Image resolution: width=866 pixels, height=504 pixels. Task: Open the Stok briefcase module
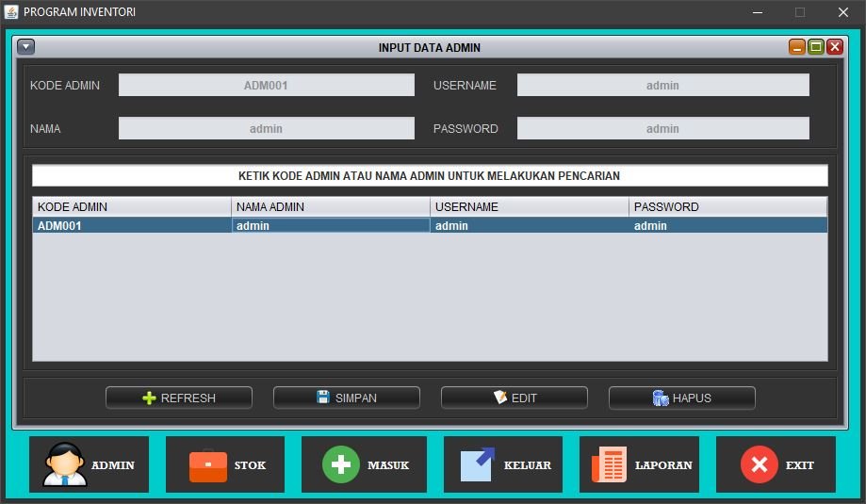[225, 464]
